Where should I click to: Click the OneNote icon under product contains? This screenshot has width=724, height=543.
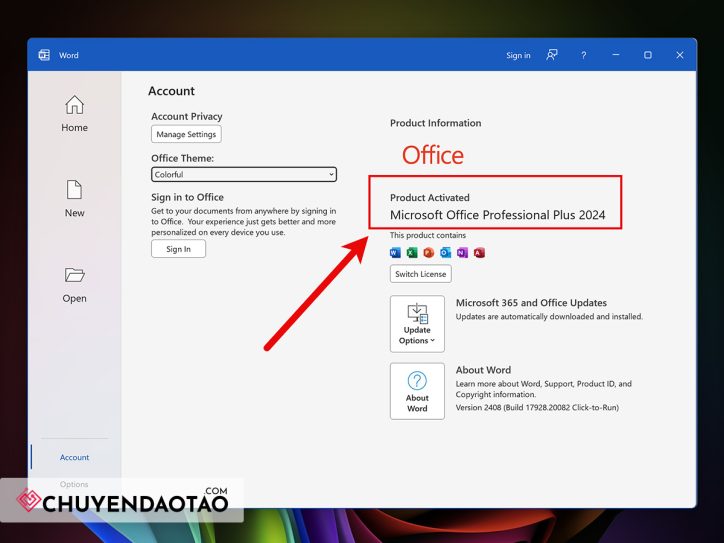pyautogui.click(x=462, y=253)
